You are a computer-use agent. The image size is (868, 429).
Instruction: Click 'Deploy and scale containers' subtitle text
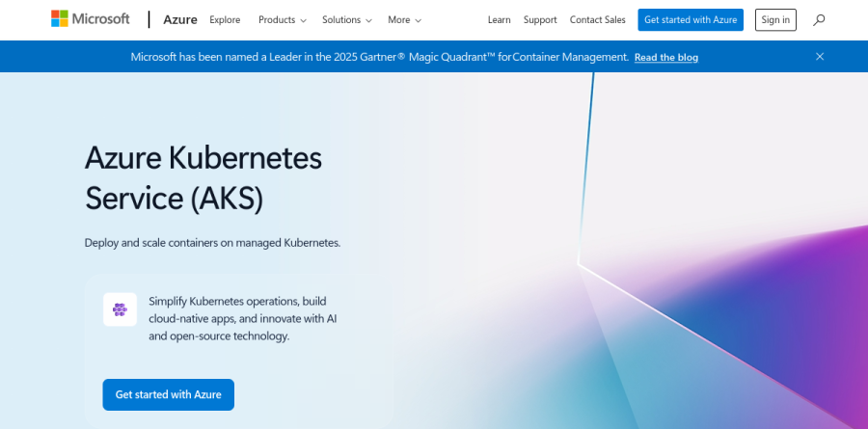click(212, 242)
